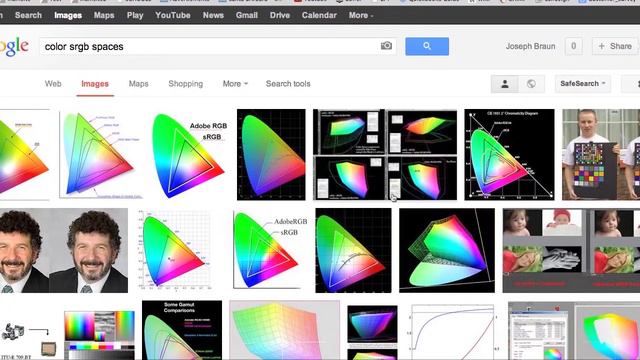The height and width of the screenshot is (360, 640).
Task: Open Drive from the top black bar
Action: [x=280, y=16]
